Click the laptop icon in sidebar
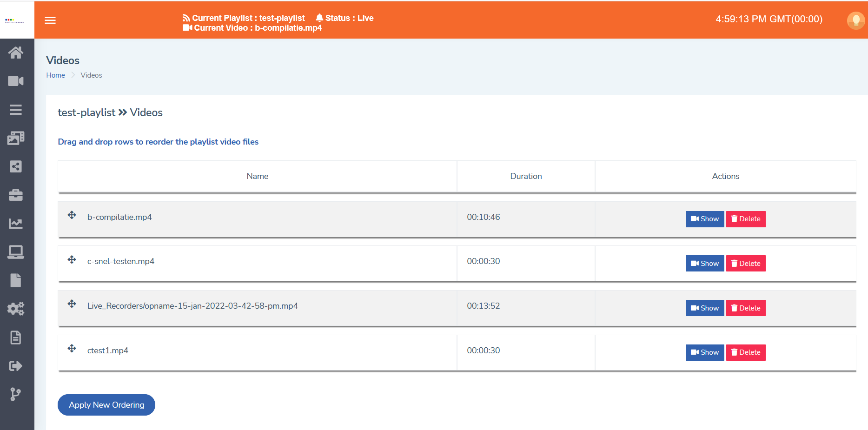The width and height of the screenshot is (868, 430). pos(16,252)
